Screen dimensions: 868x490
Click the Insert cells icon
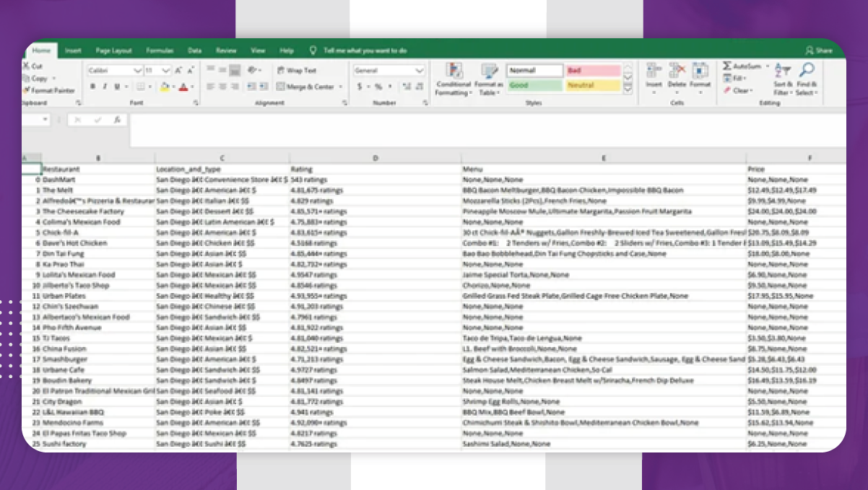pyautogui.click(x=654, y=70)
